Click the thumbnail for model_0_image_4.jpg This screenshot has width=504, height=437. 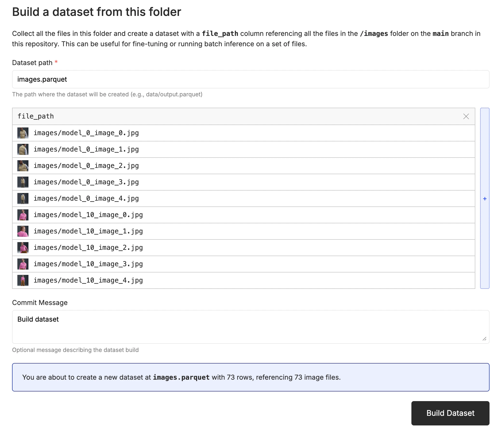click(x=23, y=198)
